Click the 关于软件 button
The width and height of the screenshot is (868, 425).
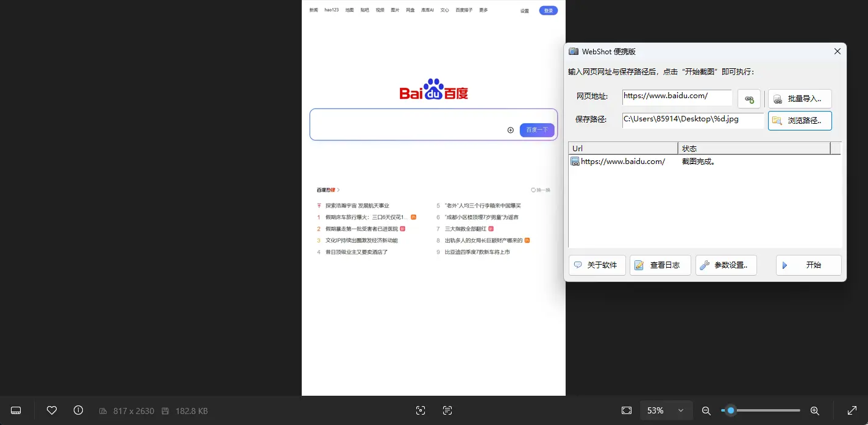(597, 265)
